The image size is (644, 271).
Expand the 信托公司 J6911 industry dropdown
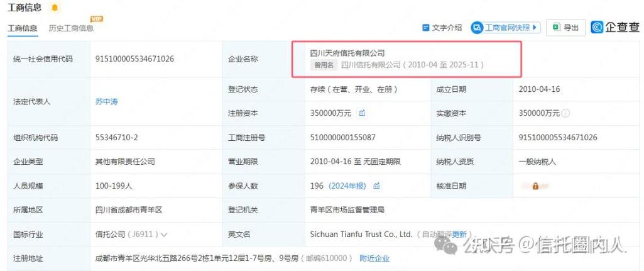[165, 235]
